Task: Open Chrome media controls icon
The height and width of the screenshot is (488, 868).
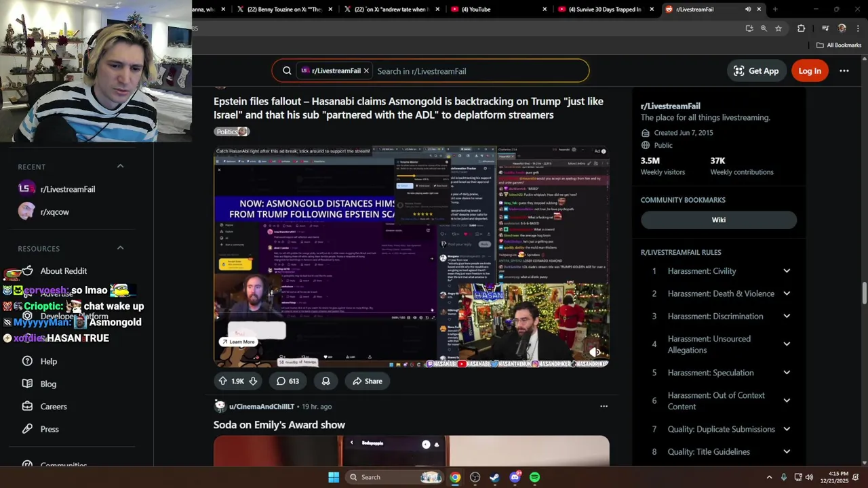Action: tap(825, 28)
